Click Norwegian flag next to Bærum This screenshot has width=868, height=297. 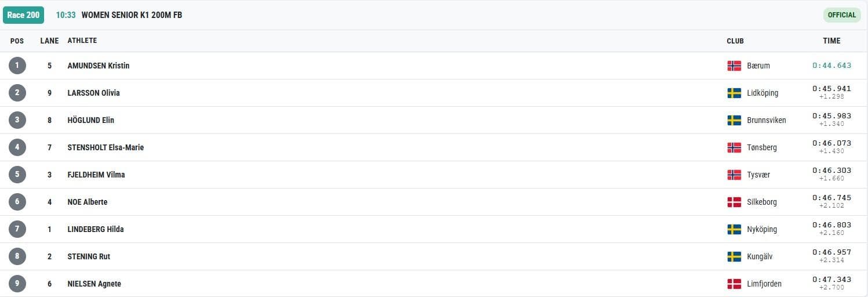(x=734, y=66)
